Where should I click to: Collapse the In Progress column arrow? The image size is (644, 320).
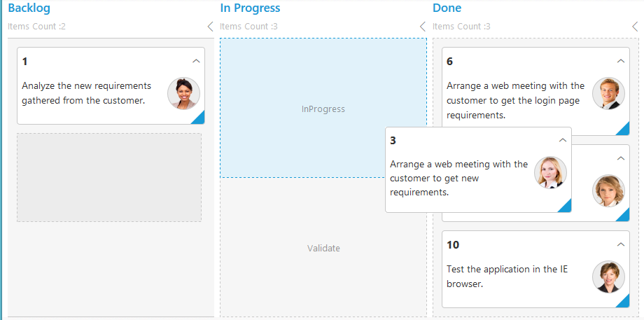[x=423, y=27]
